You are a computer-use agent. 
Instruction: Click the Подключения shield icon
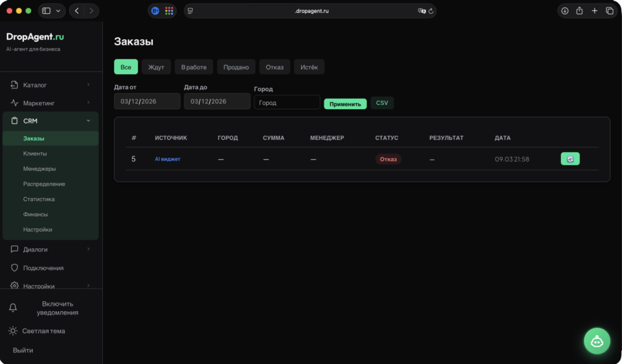[x=14, y=268]
